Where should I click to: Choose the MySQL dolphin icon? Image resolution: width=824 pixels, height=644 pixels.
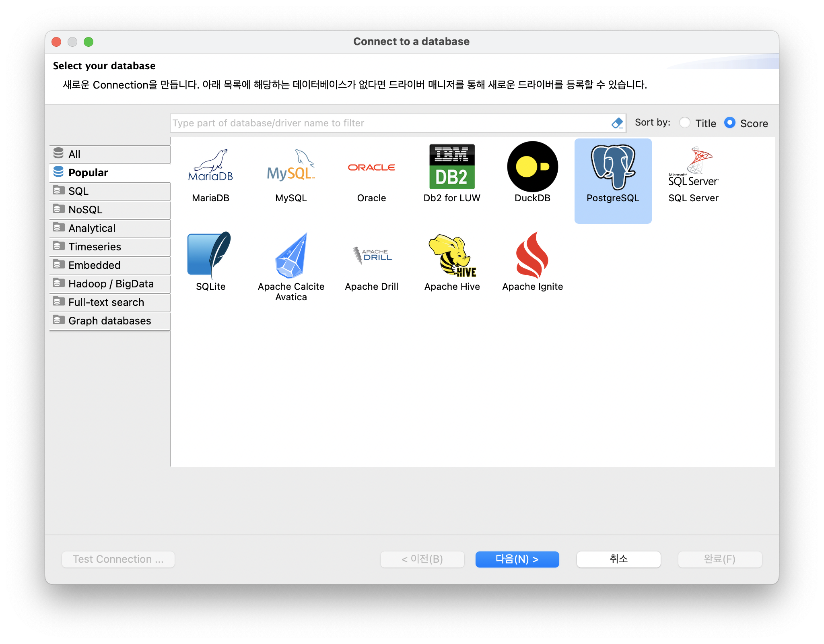pyautogui.click(x=291, y=167)
